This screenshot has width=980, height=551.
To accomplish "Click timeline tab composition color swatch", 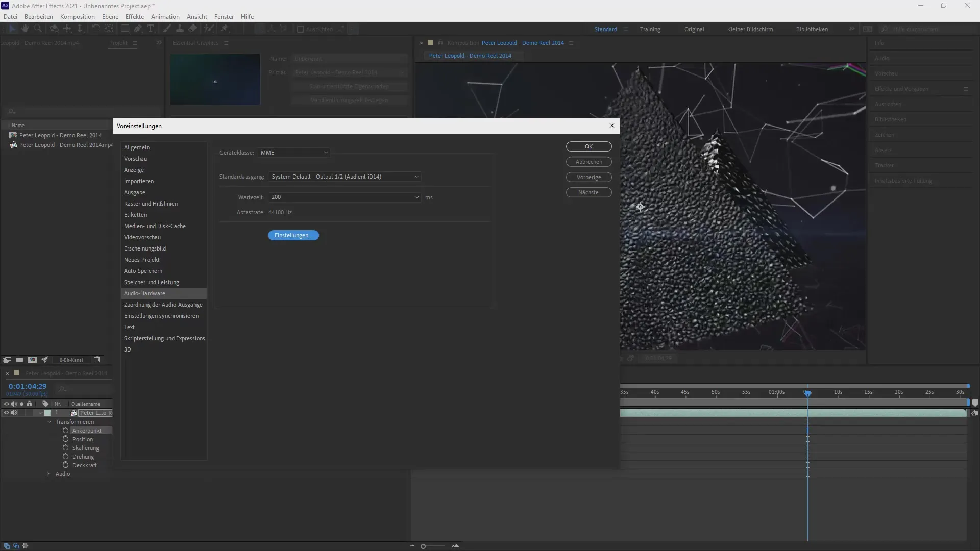I will click(x=16, y=373).
